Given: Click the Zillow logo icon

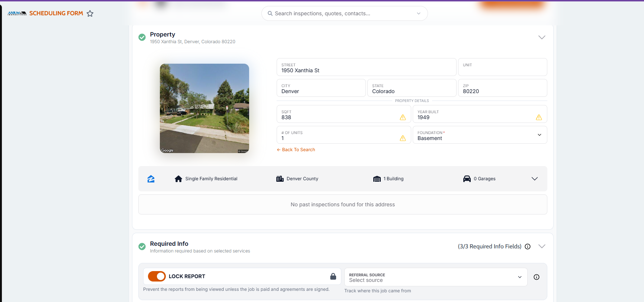Looking at the screenshot, I should [151, 179].
